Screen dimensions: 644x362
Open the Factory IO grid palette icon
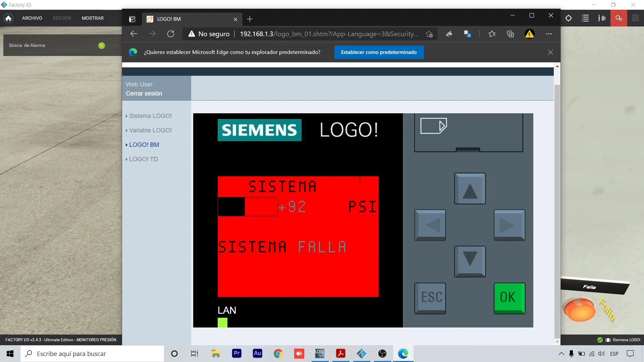(x=635, y=18)
